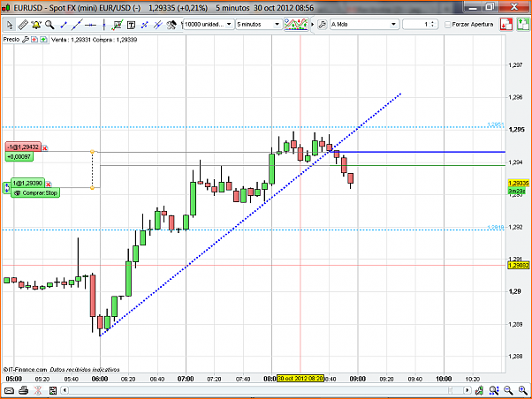
Task: Select the line segment drawing tool
Action: tap(63, 25)
